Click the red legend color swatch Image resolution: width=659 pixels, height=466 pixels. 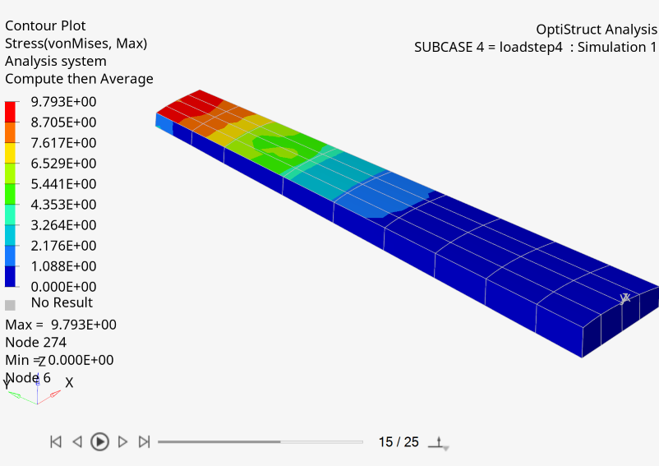(10, 112)
